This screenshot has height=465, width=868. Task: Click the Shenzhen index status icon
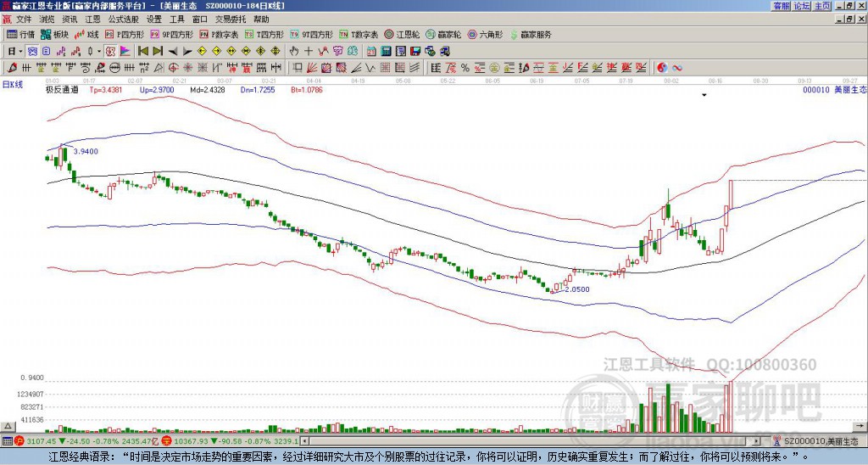pyautogui.click(x=167, y=441)
